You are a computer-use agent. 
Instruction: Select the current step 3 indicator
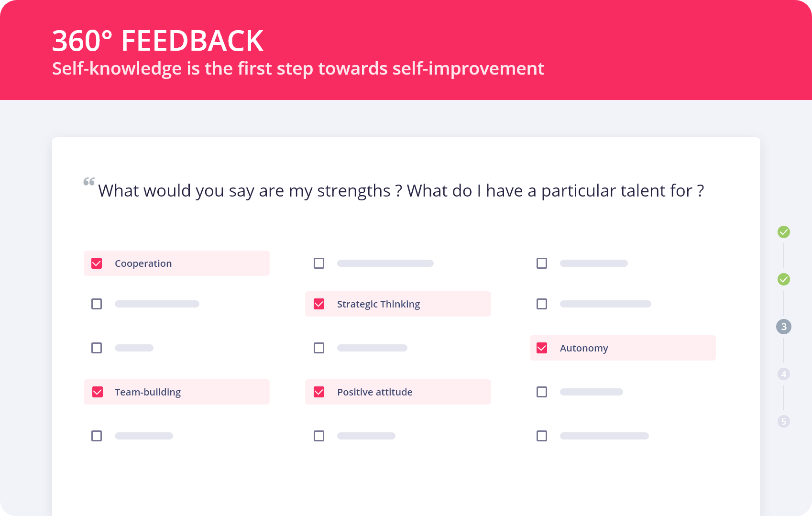(x=783, y=327)
